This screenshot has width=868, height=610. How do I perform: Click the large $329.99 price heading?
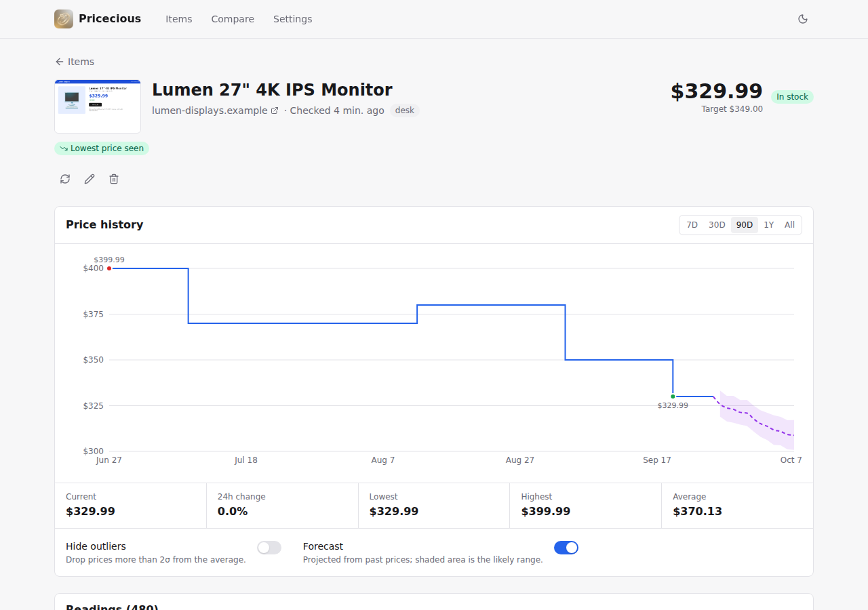coord(717,91)
